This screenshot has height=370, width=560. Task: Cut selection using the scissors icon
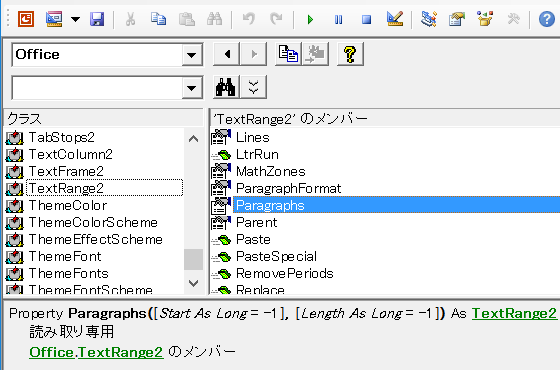[x=130, y=19]
